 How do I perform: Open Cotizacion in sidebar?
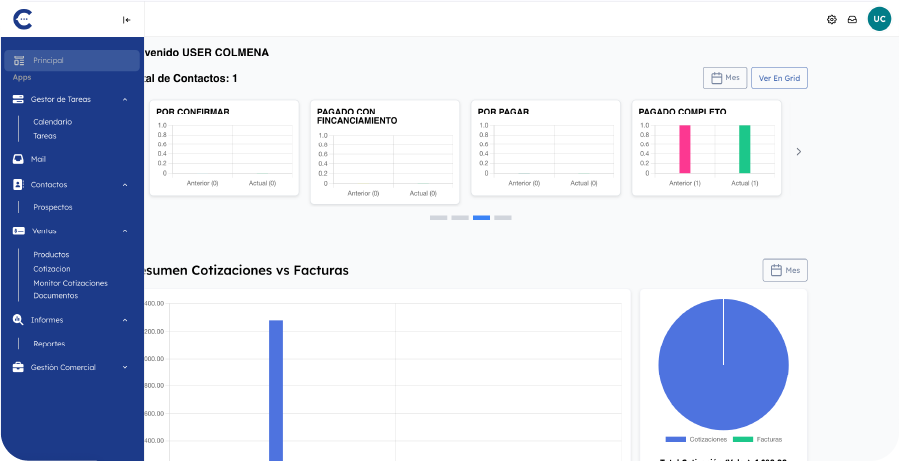coord(52,269)
